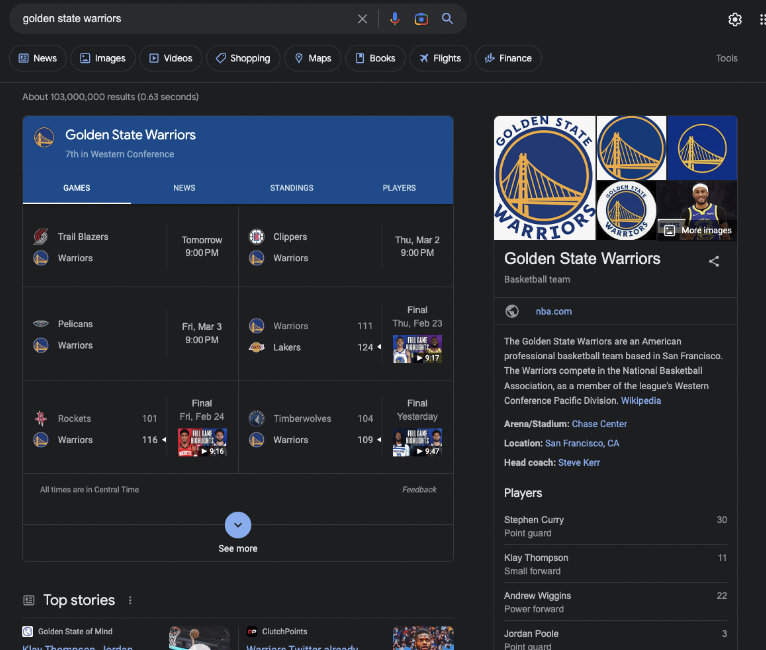The image size is (766, 650).
Task: Click the Golden State of Mind source icon
Action: tap(28, 631)
